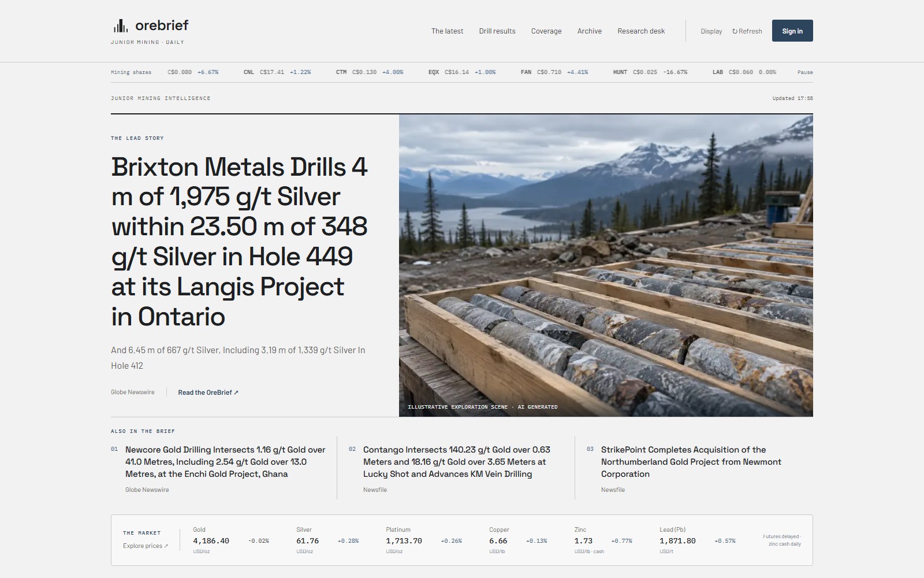Click the Copper price 6.66
This screenshot has width=924, height=578.
pos(498,541)
